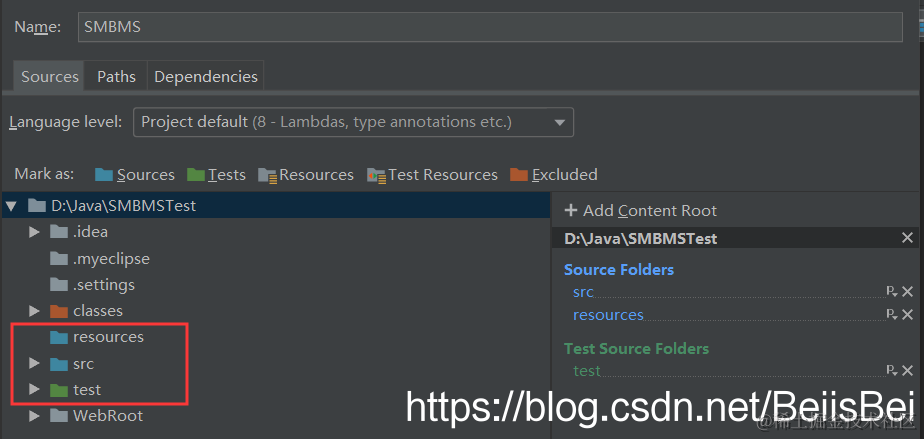Select the classes row label
Image resolution: width=924 pixels, height=439 pixels.
[98, 311]
